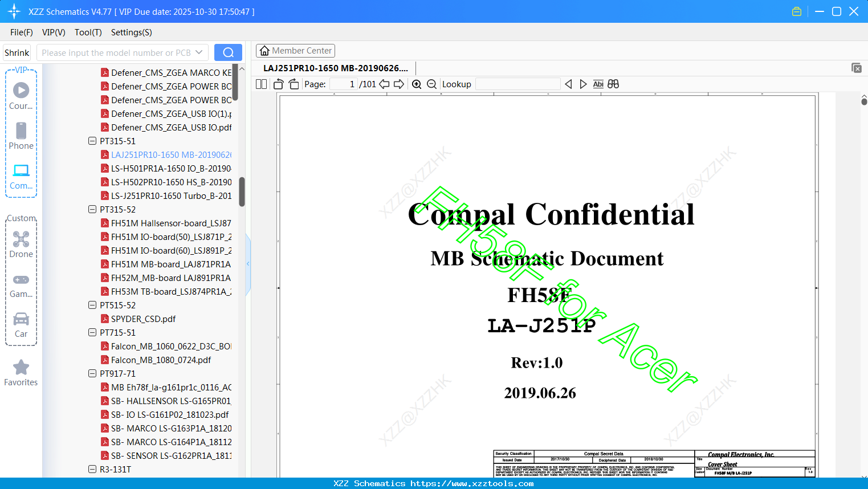868x489 pixels.
Task: Select the Computer category icon
Action: (x=21, y=176)
